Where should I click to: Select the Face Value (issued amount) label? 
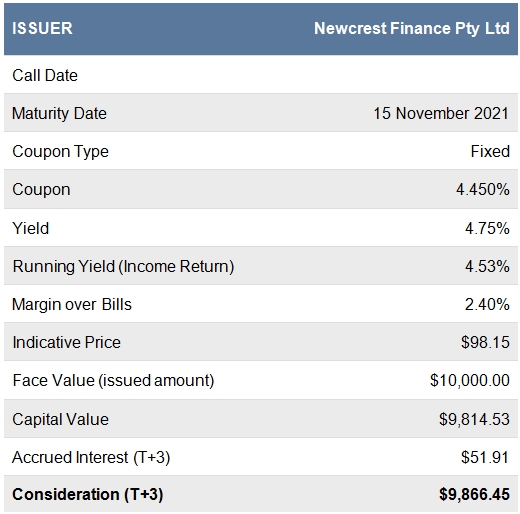[x=113, y=381]
